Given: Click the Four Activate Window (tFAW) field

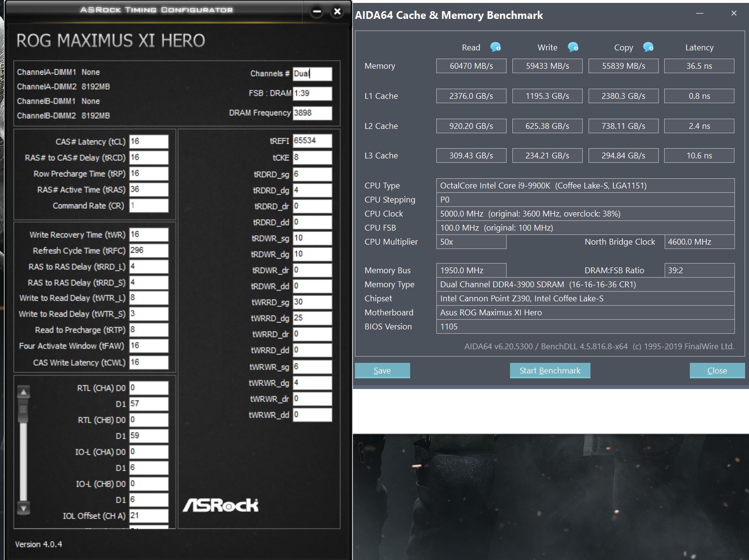Looking at the screenshot, I should (149, 346).
